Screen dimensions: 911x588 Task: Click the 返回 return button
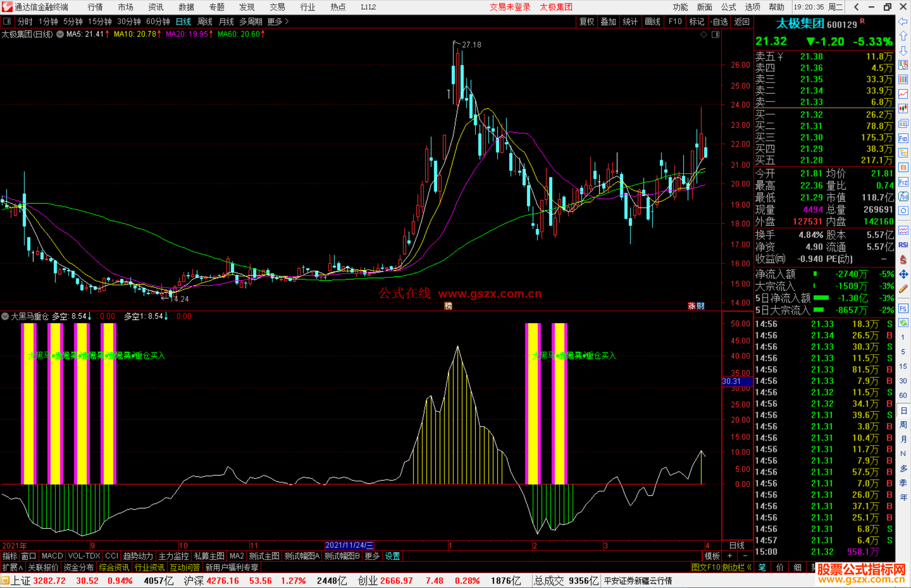pos(741,21)
